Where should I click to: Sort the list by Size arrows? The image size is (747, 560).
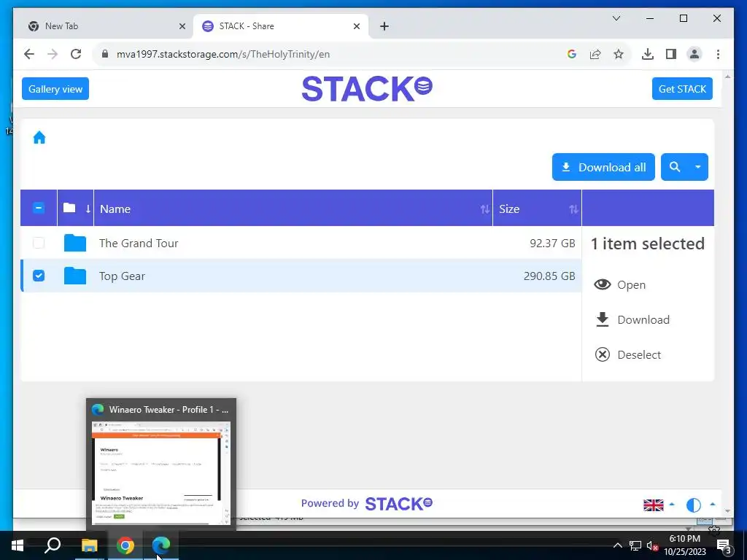pos(573,209)
